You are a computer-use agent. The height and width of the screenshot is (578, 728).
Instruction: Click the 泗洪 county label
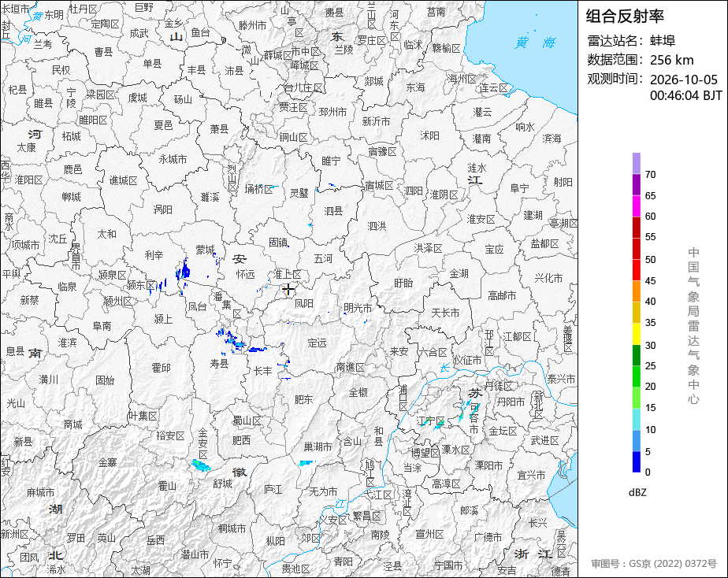tap(377, 226)
